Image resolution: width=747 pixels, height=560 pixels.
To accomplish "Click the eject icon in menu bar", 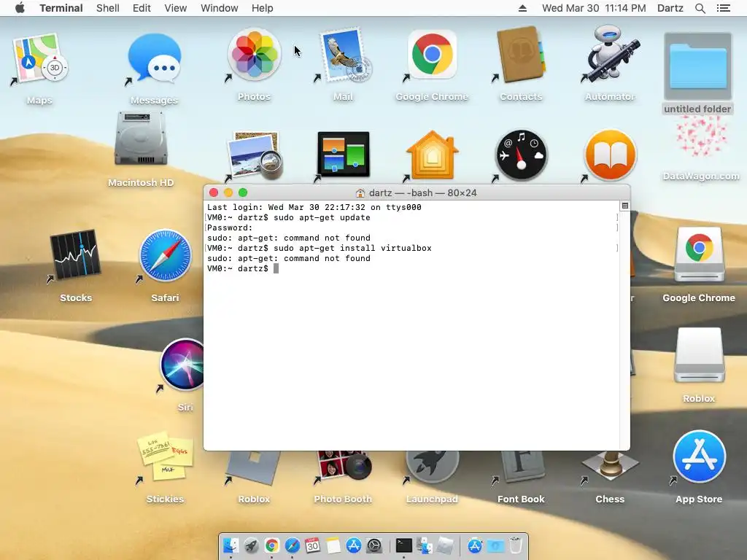I will [522, 8].
